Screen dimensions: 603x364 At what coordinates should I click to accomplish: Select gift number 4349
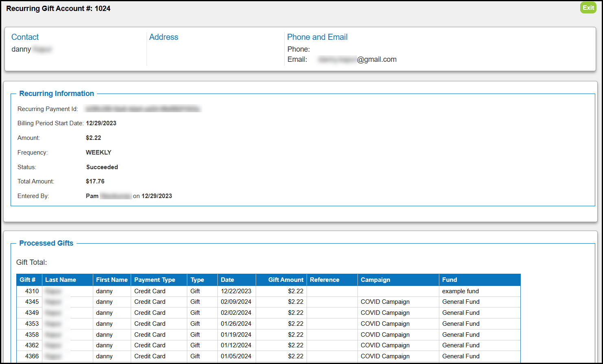point(32,313)
